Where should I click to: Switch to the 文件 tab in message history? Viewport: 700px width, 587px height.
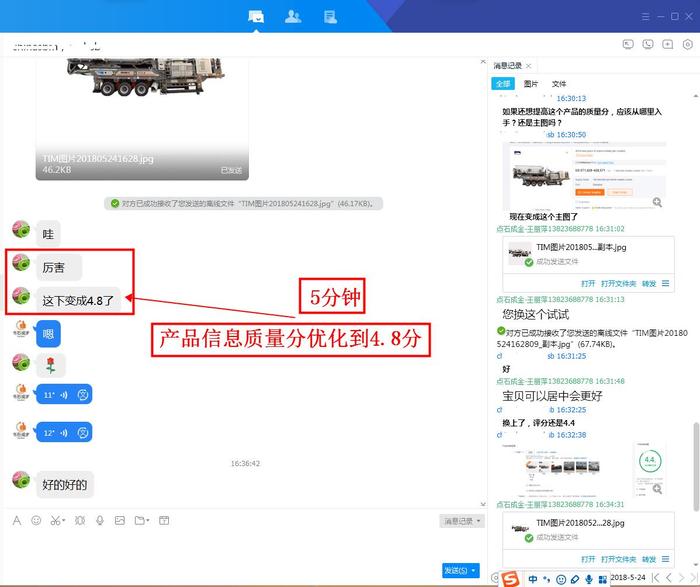[x=558, y=83]
